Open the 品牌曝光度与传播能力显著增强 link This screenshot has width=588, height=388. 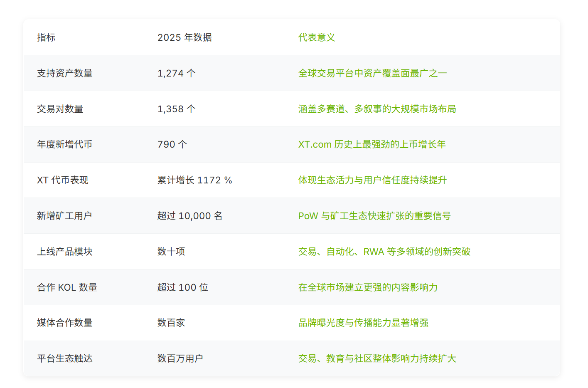[x=363, y=323]
